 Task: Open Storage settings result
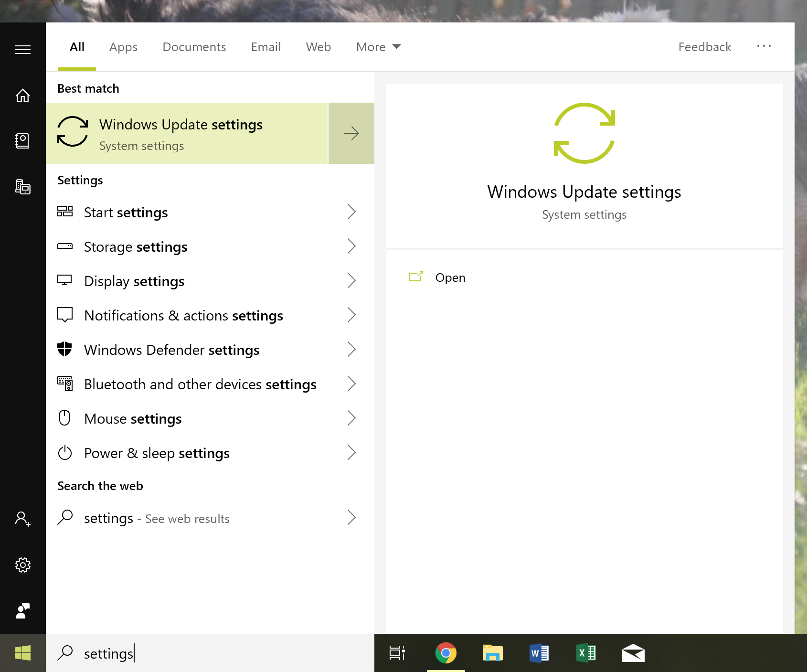(x=210, y=246)
